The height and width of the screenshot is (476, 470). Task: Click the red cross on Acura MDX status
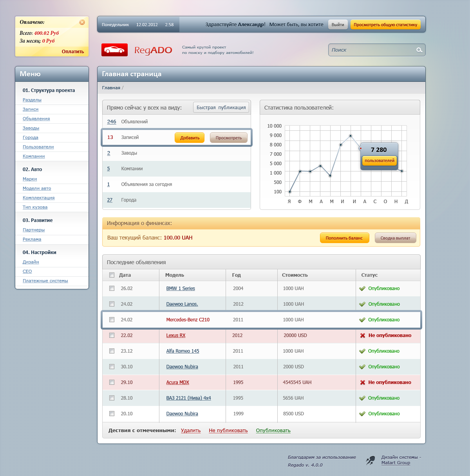tap(363, 382)
